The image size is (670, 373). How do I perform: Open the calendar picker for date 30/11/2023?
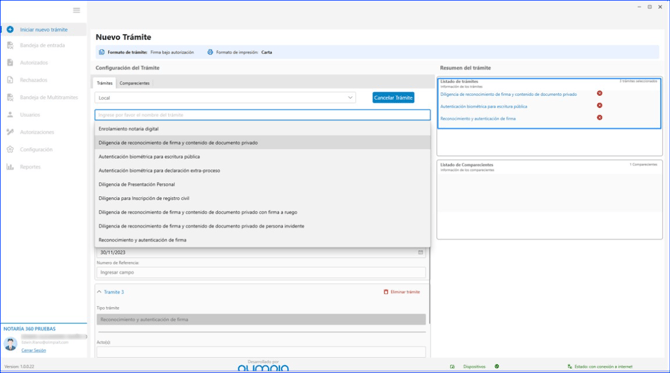click(x=420, y=253)
